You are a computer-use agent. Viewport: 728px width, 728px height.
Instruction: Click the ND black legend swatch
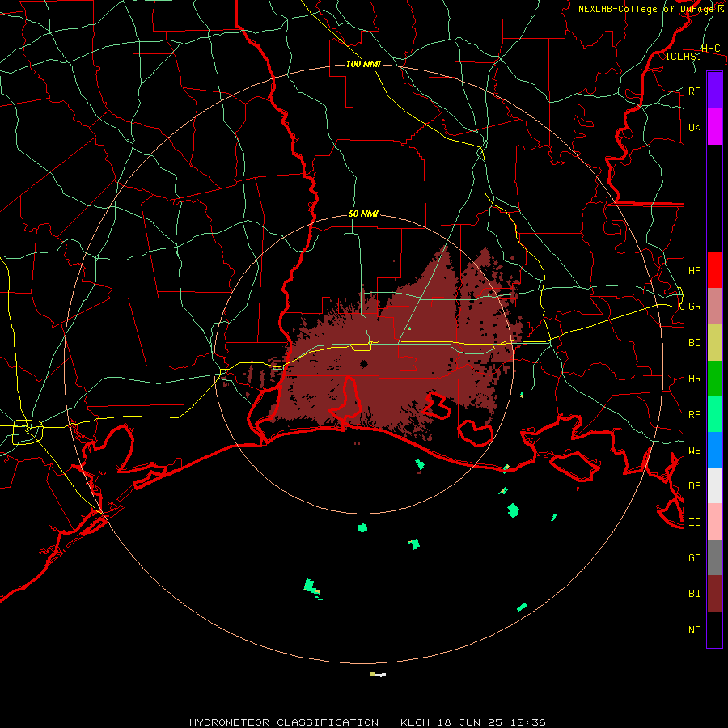click(714, 629)
